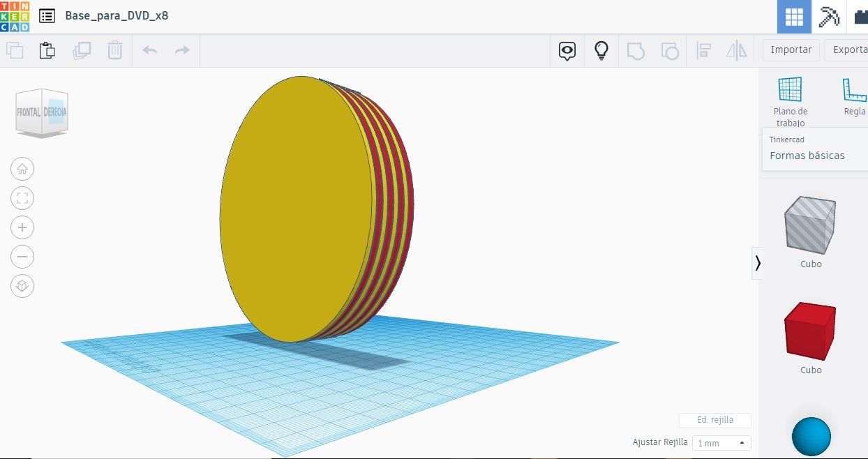Viewport: 868px width, 459px height.
Task: Click the undo arrow
Action: 149,50
